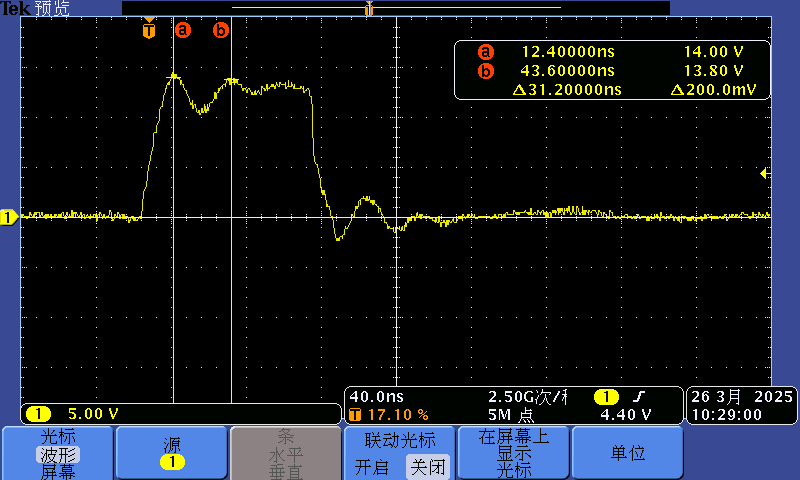Click the cursor a icon in readout box
800x480 pixels.
pyautogui.click(x=486, y=52)
